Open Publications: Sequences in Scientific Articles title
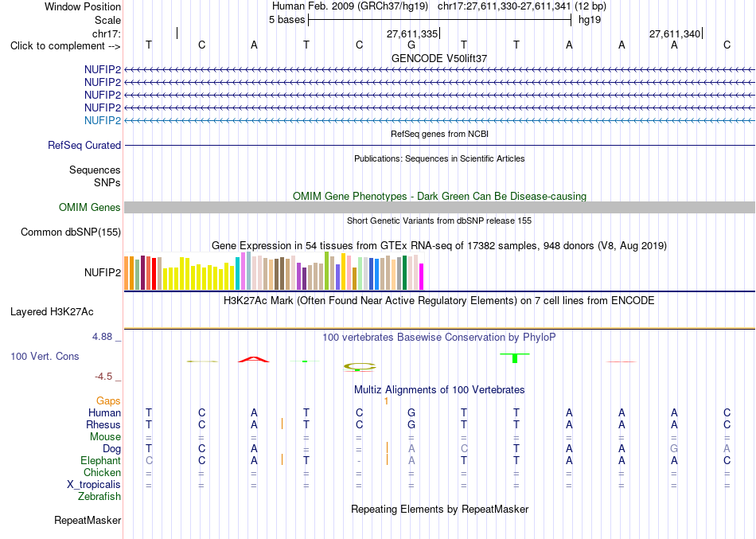This screenshot has width=756, height=539. (x=439, y=158)
